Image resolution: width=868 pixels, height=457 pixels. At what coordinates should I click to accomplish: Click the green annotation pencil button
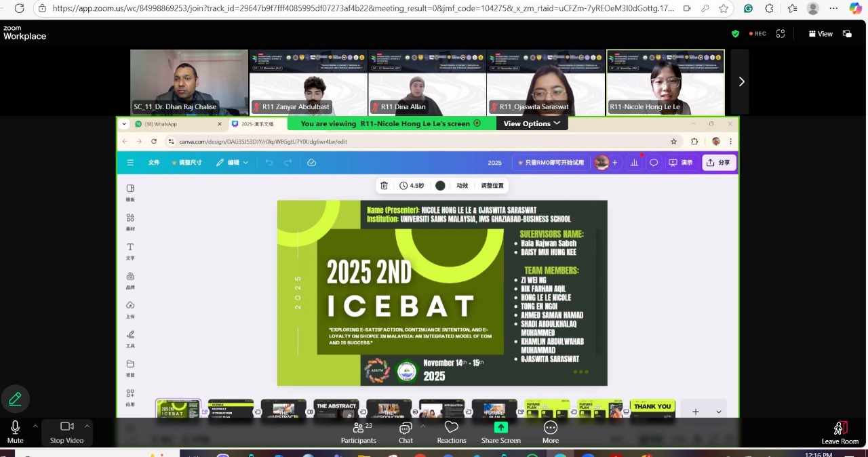click(x=15, y=399)
